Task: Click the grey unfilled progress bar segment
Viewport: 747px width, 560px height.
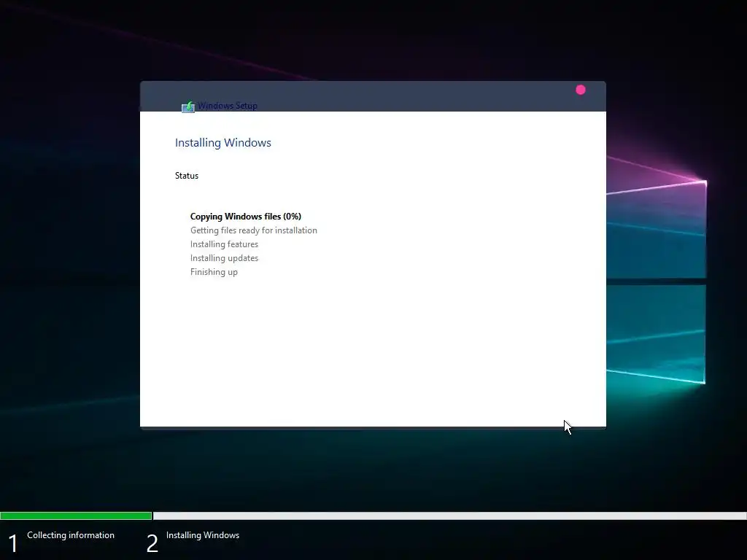Action: point(449,516)
